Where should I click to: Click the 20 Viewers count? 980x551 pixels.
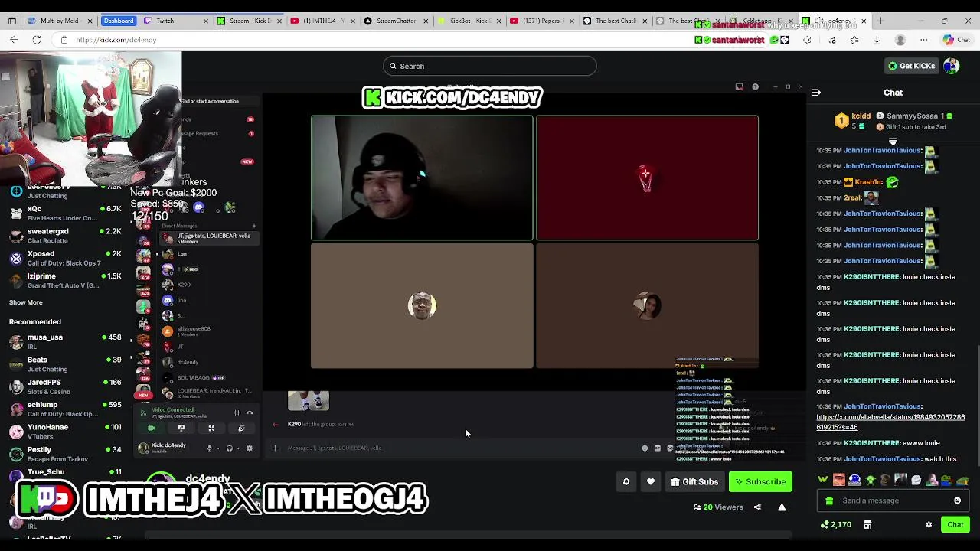click(717, 507)
